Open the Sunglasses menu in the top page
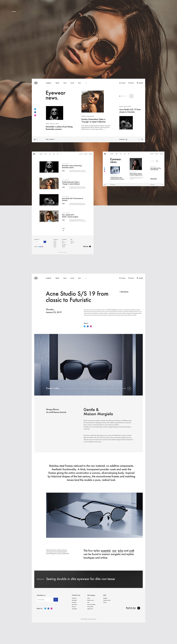This screenshot has height=644, width=177. pos(49,83)
